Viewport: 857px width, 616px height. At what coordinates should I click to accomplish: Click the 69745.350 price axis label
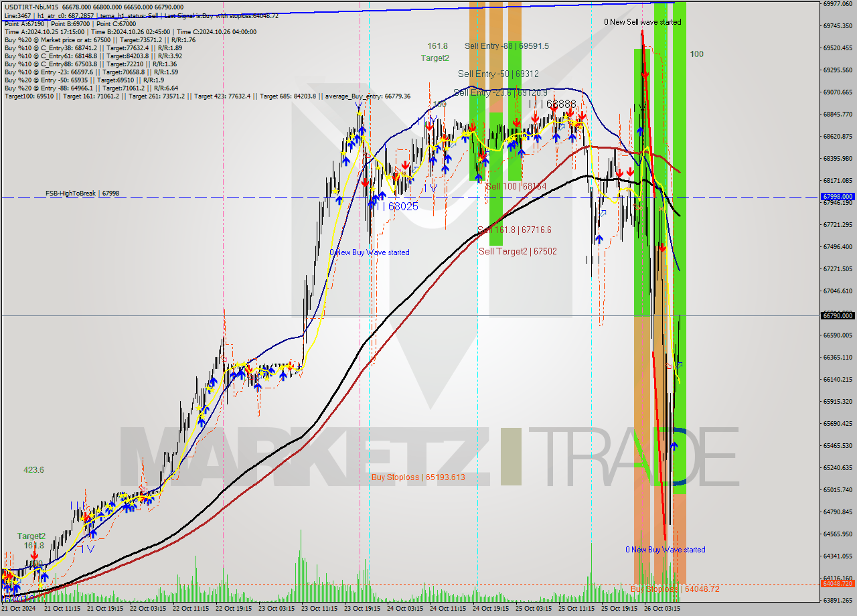click(x=838, y=25)
